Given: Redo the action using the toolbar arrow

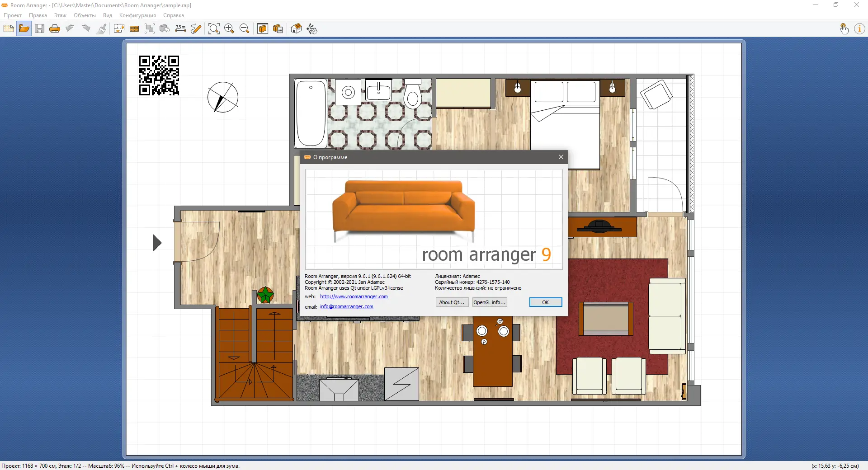Looking at the screenshot, I should [x=86, y=29].
